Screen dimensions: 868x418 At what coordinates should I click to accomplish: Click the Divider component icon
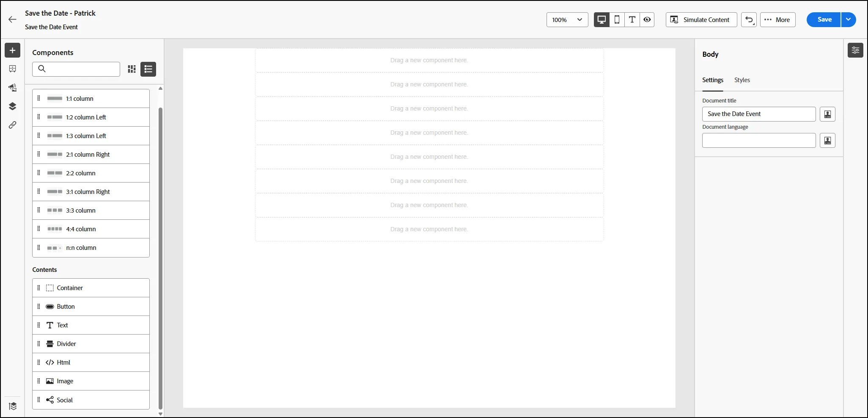click(49, 344)
